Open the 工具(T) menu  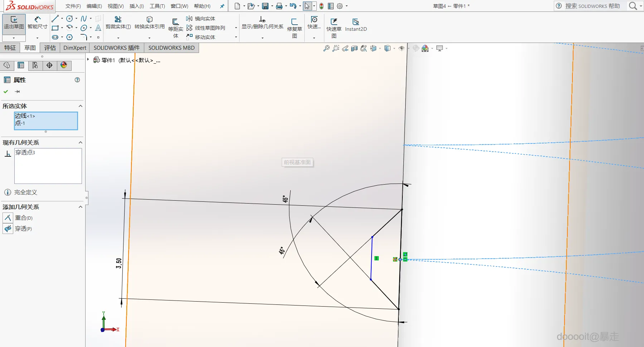tap(157, 6)
